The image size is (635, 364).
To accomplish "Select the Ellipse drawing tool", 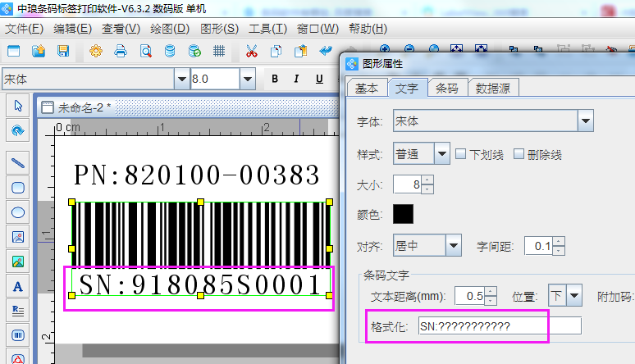I will pyautogui.click(x=17, y=212).
